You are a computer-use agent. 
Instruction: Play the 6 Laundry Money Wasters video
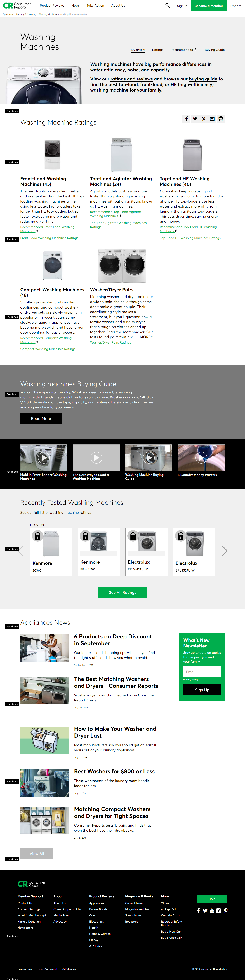click(x=201, y=458)
